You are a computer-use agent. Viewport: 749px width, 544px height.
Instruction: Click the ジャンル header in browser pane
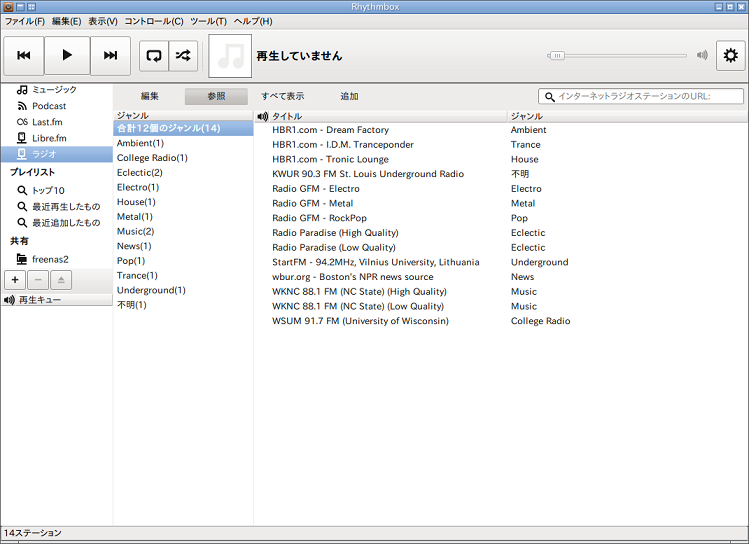[183, 116]
